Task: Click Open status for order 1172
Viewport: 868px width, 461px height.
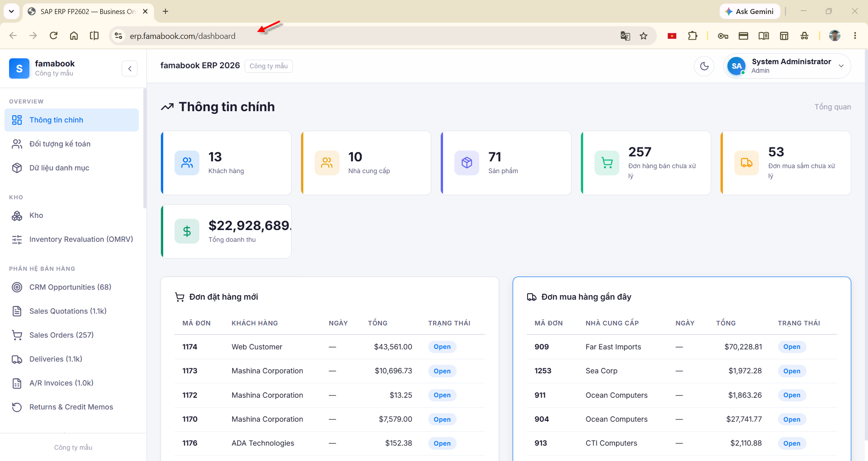Action: (442, 395)
